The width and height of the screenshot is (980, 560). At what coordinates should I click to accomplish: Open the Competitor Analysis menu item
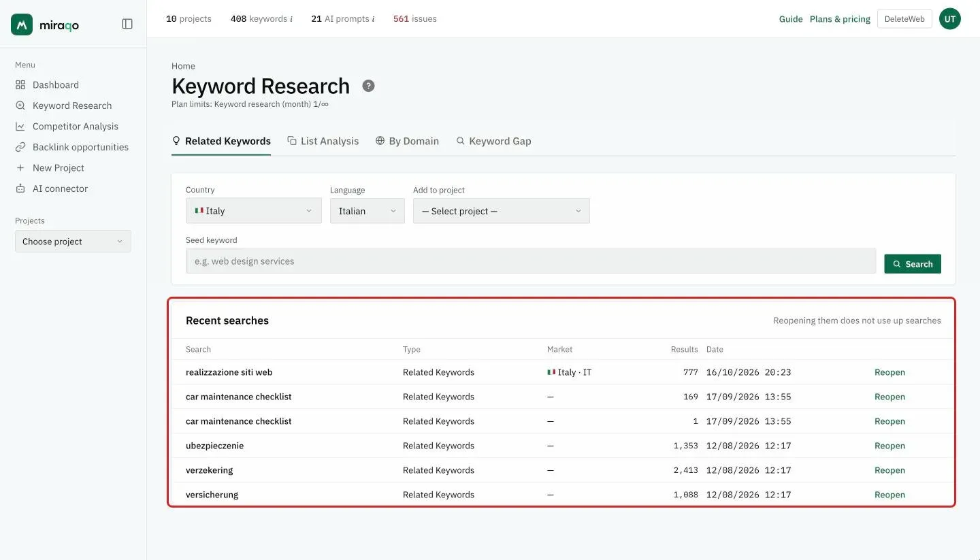coord(76,127)
